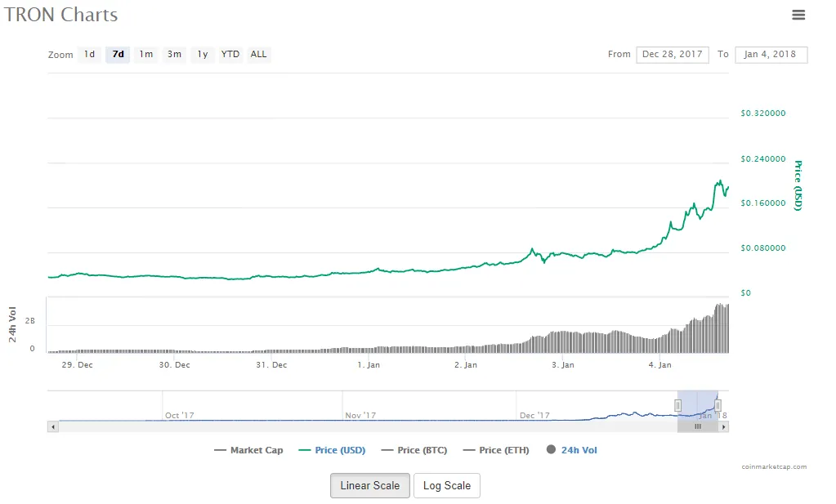Click the 2B volume axis label
This screenshot has width=836, height=504.
pos(30,321)
